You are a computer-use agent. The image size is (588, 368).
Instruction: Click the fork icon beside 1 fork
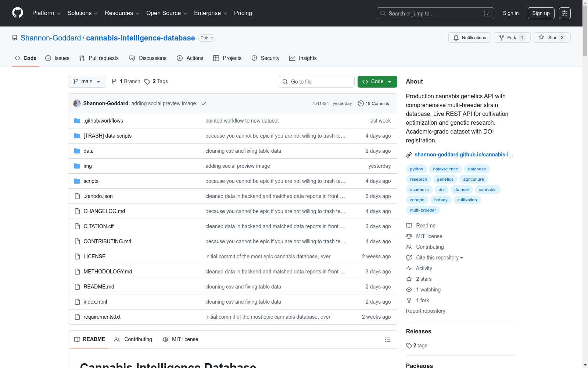[x=409, y=300]
